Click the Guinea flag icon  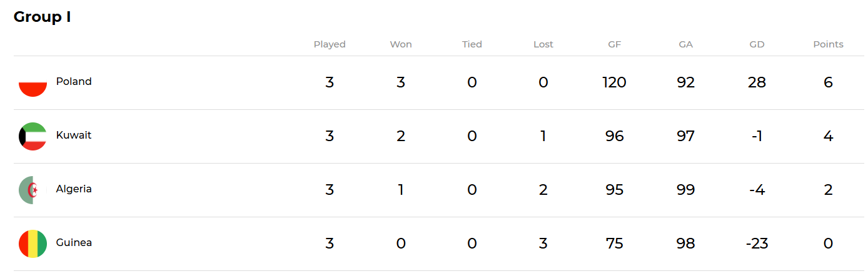tap(33, 244)
